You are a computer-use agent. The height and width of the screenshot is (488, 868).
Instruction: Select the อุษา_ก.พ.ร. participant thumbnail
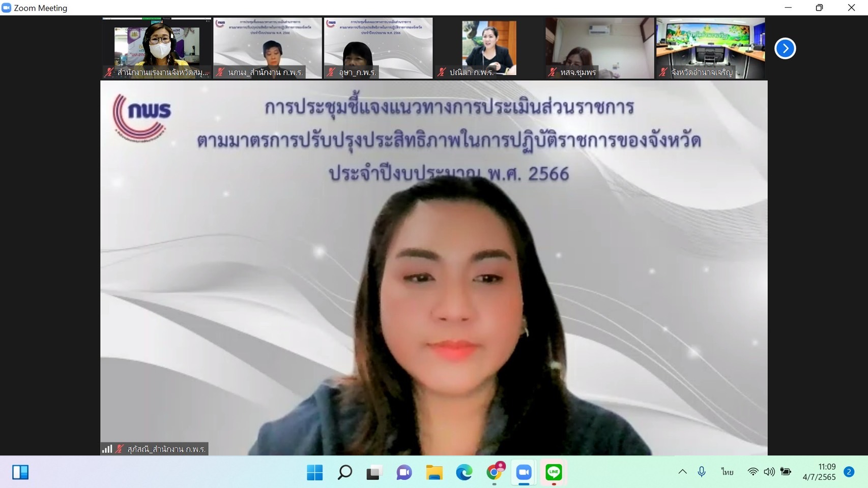(x=378, y=48)
